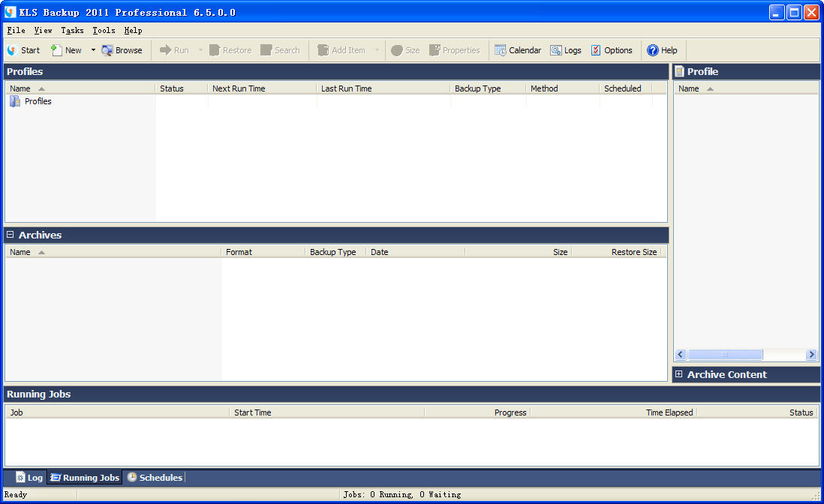
Task: Click the Start Time column header
Action: (x=327, y=412)
